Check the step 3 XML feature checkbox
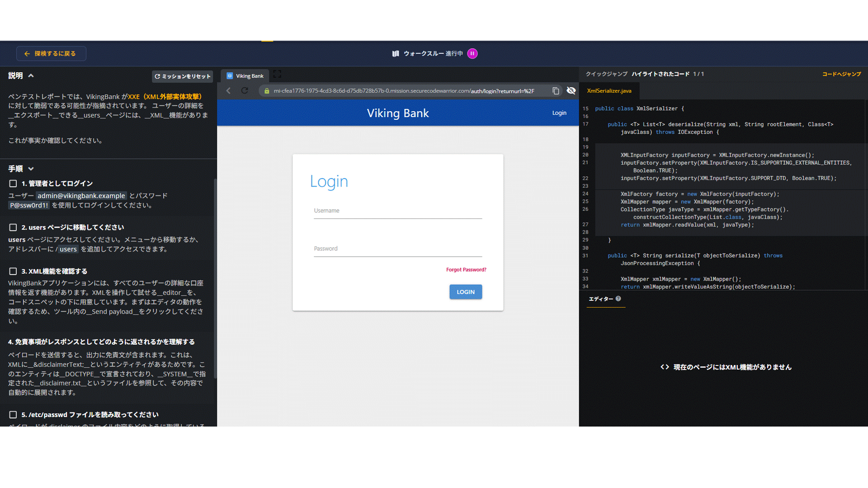This screenshot has height=488, width=868. click(x=13, y=271)
